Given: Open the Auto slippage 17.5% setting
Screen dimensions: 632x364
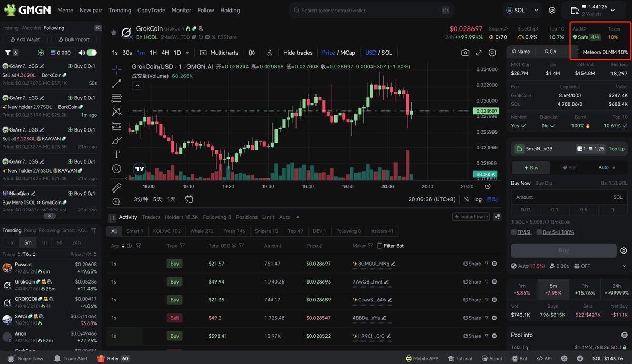Looking at the screenshot, I should pyautogui.click(x=529, y=266).
